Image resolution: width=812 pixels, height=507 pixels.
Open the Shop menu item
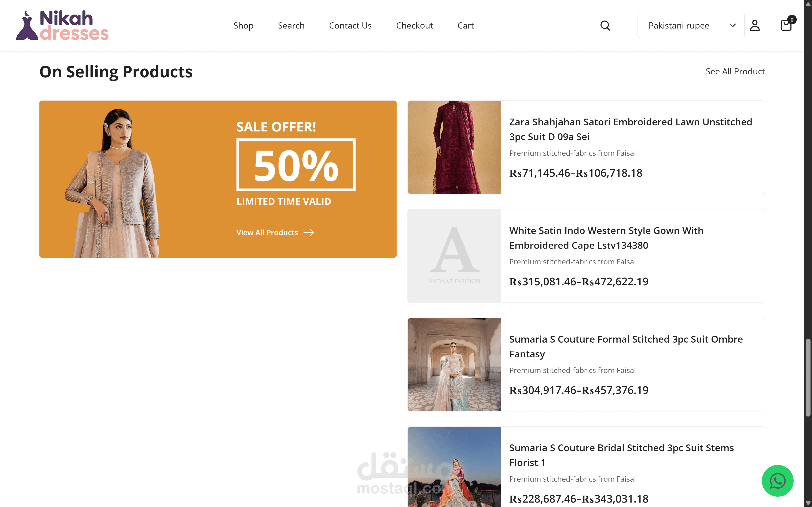tap(243, 26)
